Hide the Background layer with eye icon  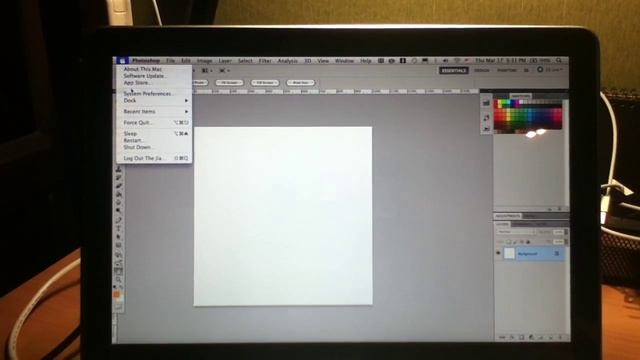point(498,253)
